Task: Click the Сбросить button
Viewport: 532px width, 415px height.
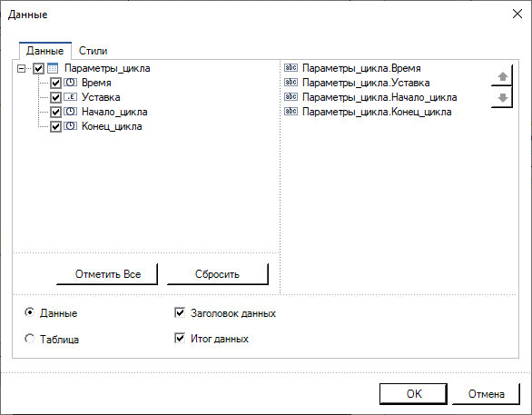Action: [x=218, y=274]
